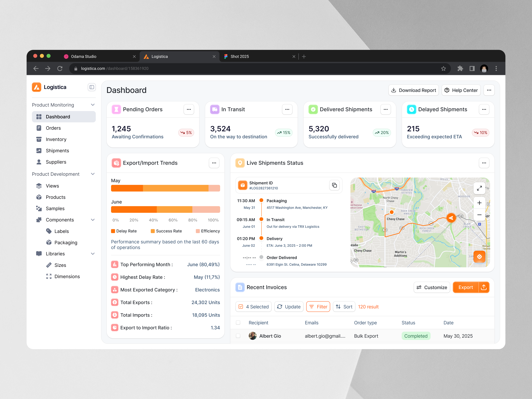Collapse the Libraries section

[93, 254]
